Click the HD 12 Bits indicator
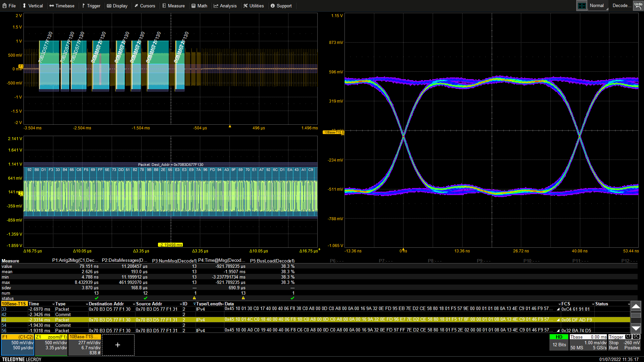Screen dimensions: 644x362 pos(559,342)
